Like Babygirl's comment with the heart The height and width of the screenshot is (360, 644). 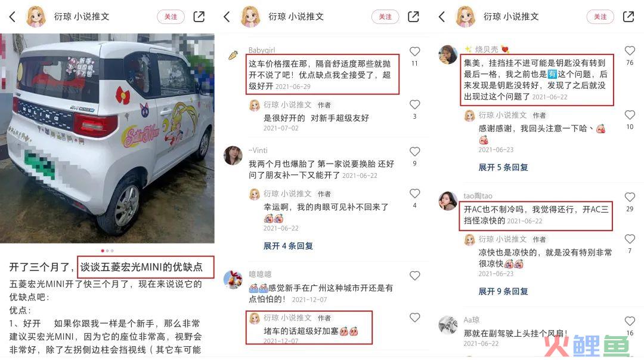click(x=415, y=51)
